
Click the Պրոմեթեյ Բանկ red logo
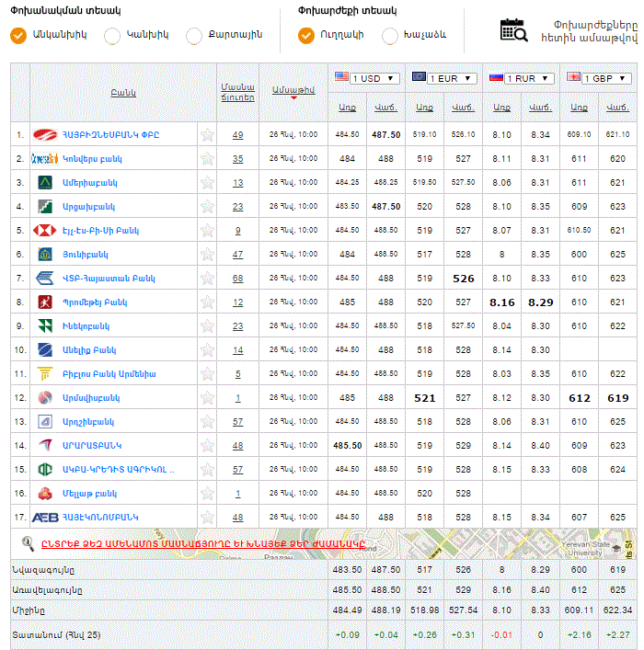pyautogui.click(x=45, y=302)
